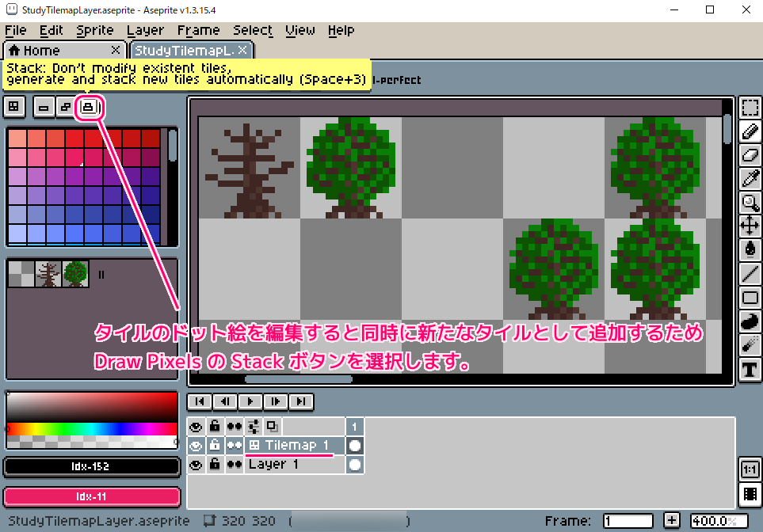
Task: Click the Idx-11 foreground color button
Action: pyautogui.click(x=91, y=496)
